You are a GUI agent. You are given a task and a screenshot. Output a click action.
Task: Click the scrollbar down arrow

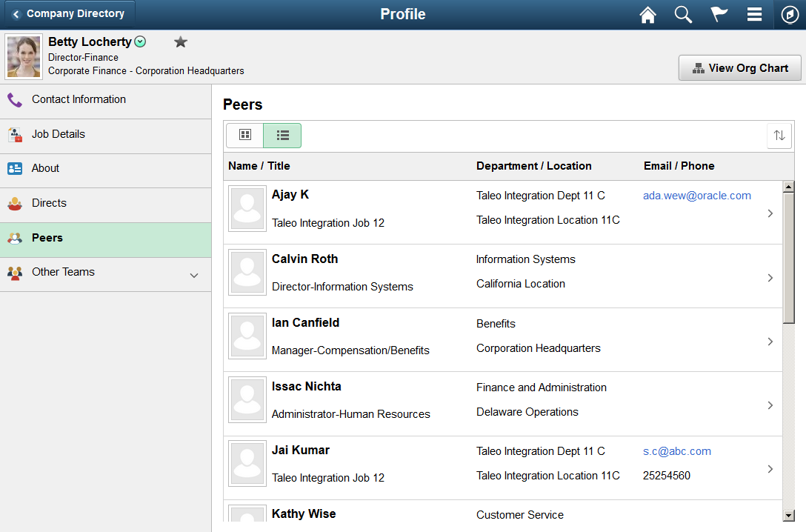click(788, 515)
